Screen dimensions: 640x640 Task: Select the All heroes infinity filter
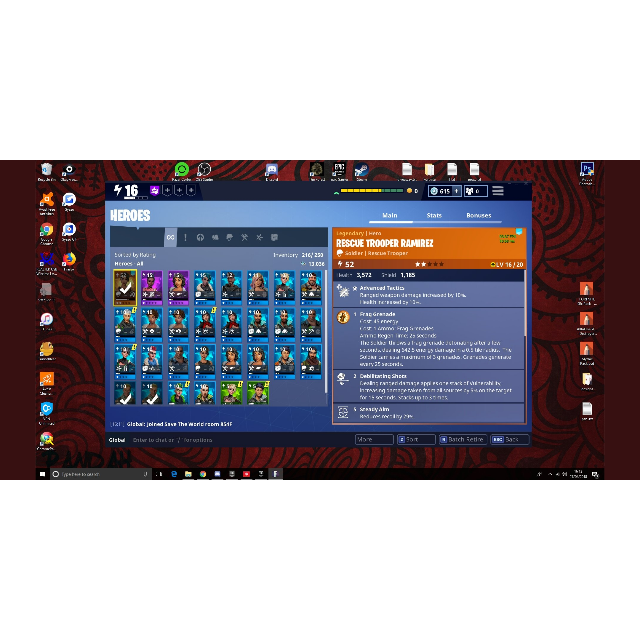(171, 237)
